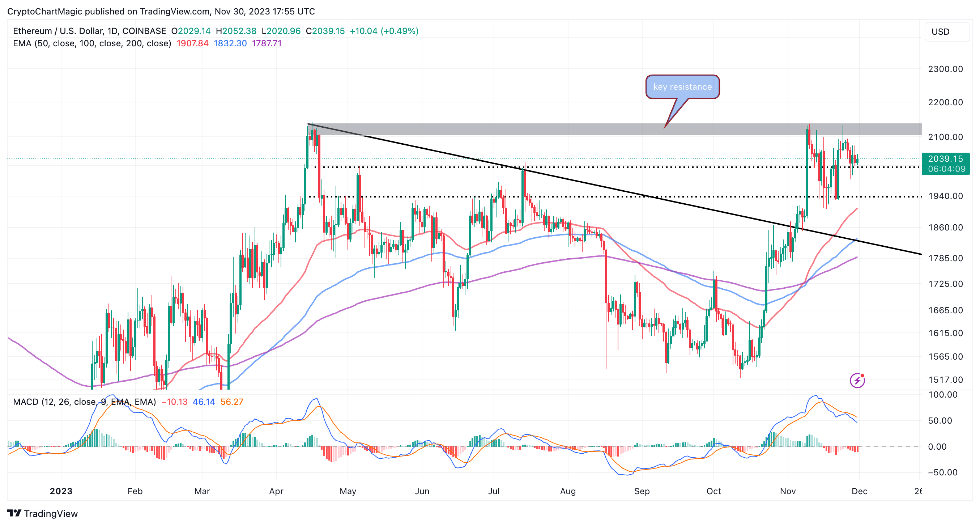
Task: Click the 2200.00 price axis label
Action: [x=945, y=102]
